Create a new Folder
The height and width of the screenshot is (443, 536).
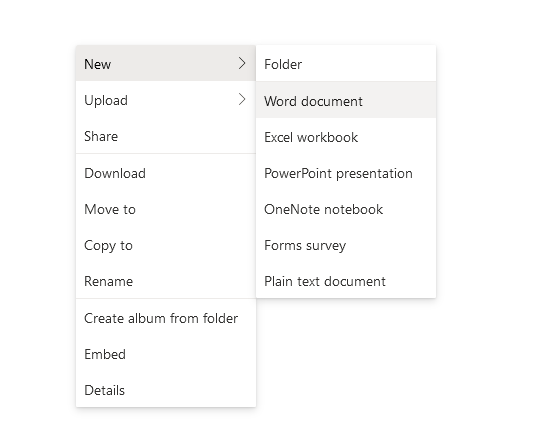point(346,64)
